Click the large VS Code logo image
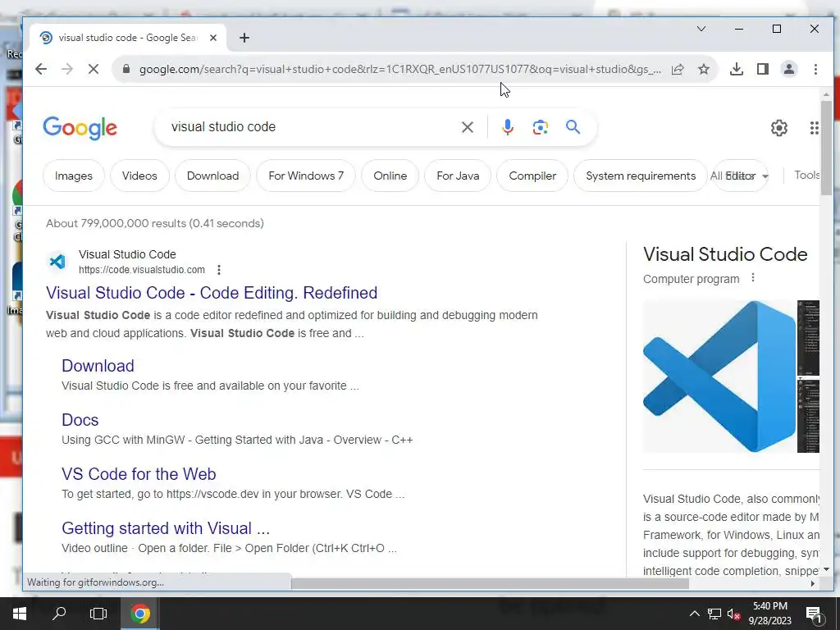 [x=719, y=377]
